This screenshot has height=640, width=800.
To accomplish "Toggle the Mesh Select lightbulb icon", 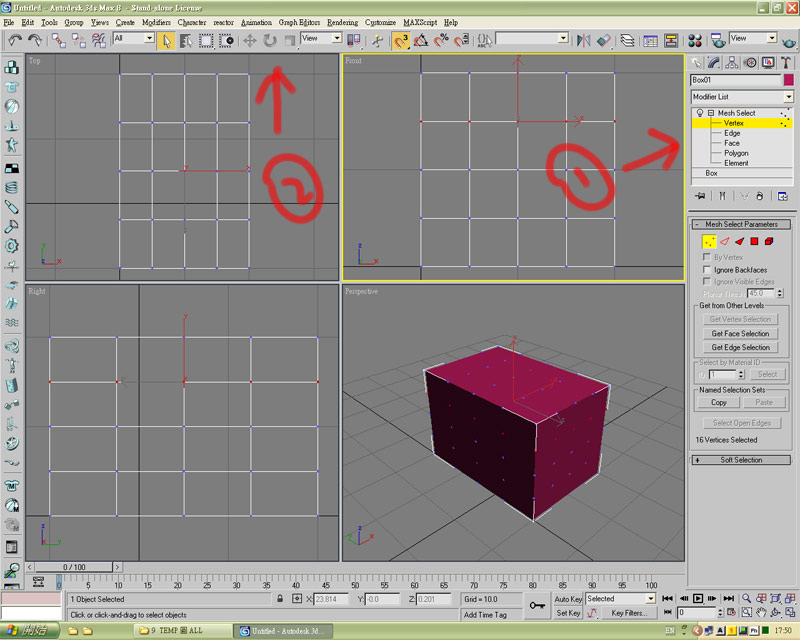I will (x=700, y=113).
